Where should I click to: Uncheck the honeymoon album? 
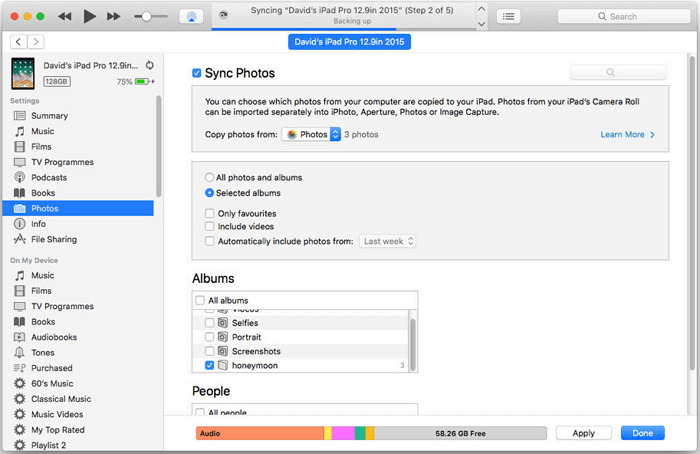tap(209, 366)
